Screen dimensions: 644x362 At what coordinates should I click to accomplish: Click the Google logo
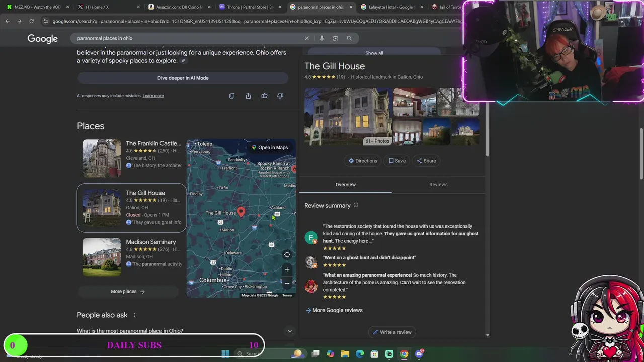pos(42,39)
